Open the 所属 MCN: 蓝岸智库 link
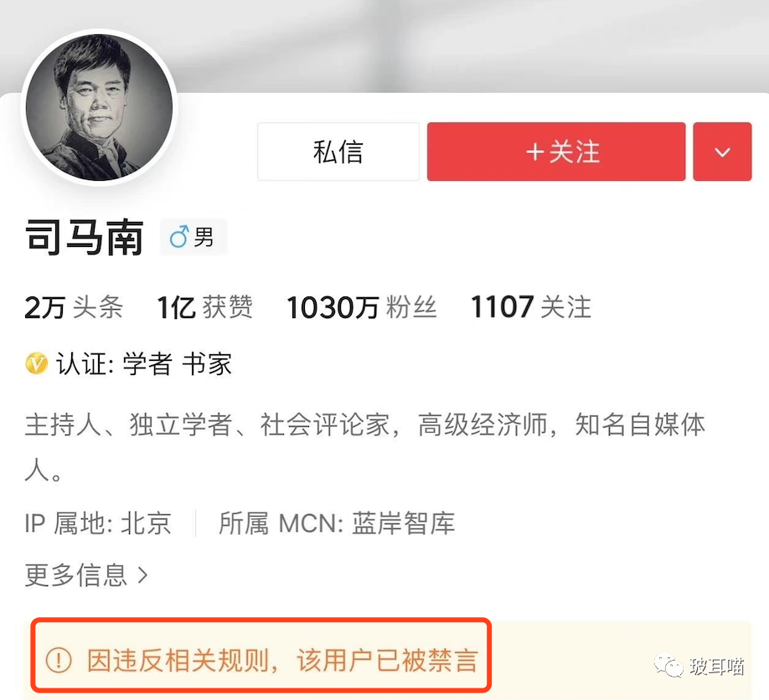The height and width of the screenshot is (700, 769). [x=337, y=523]
